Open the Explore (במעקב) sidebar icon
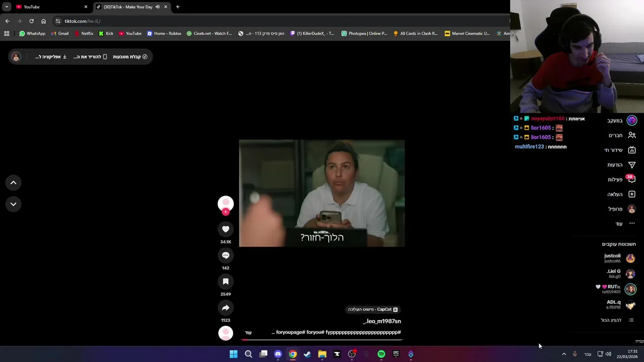 pyautogui.click(x=632, y=120)
